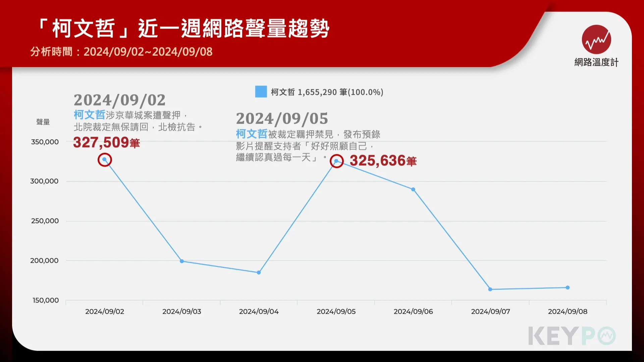Image resolution: width=644 pixels, height=362 pixels.
Task: Click the annotation heading 2024/09/02
Action: pos(120,100)
